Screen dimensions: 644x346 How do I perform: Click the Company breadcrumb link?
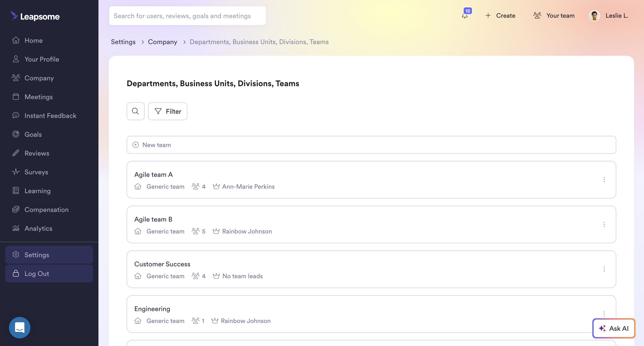[x=162, y=42]
